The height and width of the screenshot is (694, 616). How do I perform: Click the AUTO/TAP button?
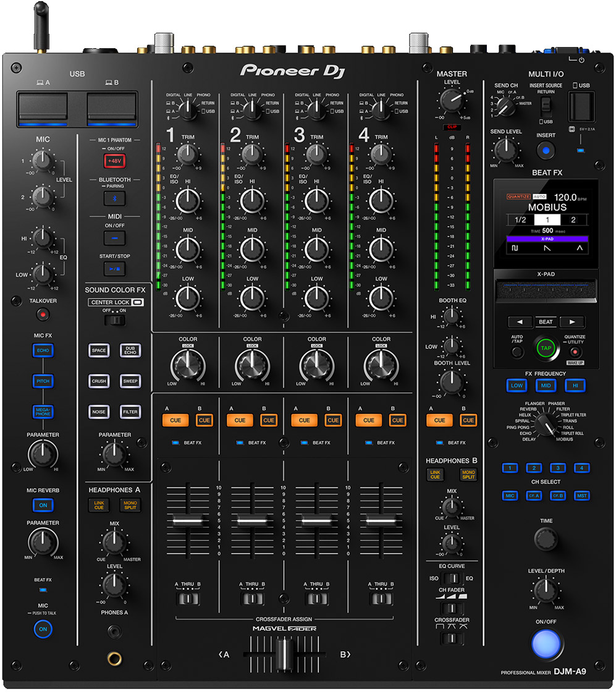pyautogui.click(x=517, y=352)
